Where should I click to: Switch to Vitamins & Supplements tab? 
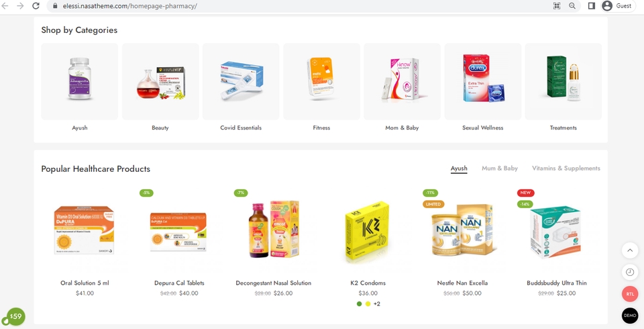(x=566, y=169)
